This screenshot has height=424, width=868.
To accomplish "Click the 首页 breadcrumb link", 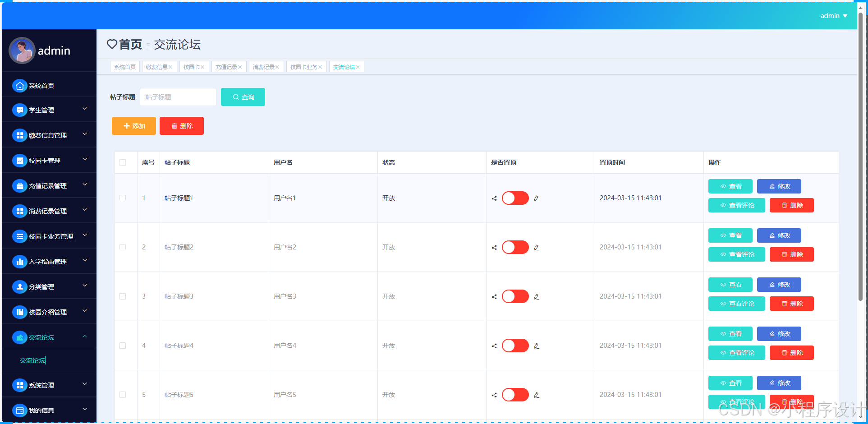I will (x=130, y=44).
